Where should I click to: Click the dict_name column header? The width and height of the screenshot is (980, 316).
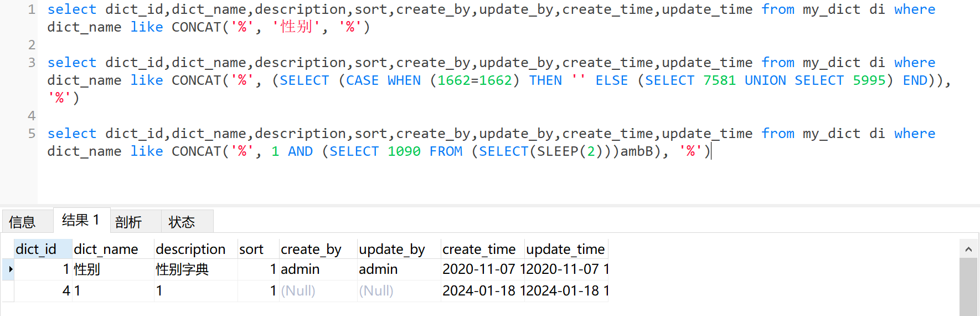[x=106, y=249]
